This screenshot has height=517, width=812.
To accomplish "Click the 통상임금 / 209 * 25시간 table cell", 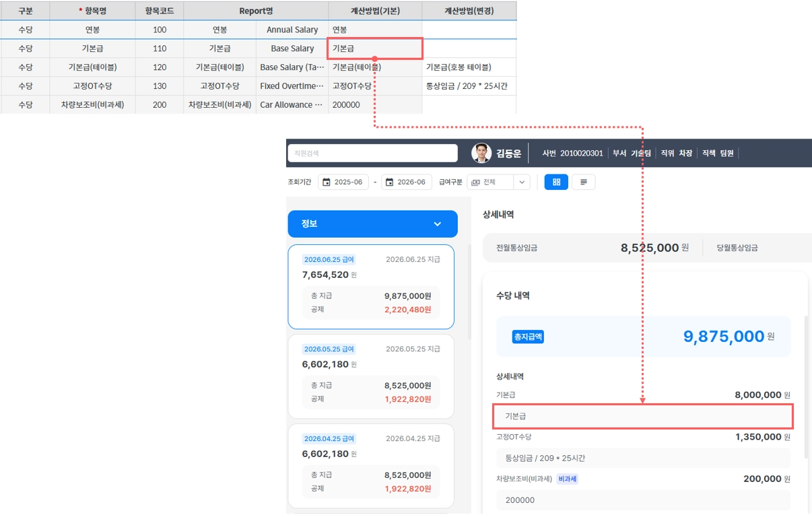I will [469, 86].
